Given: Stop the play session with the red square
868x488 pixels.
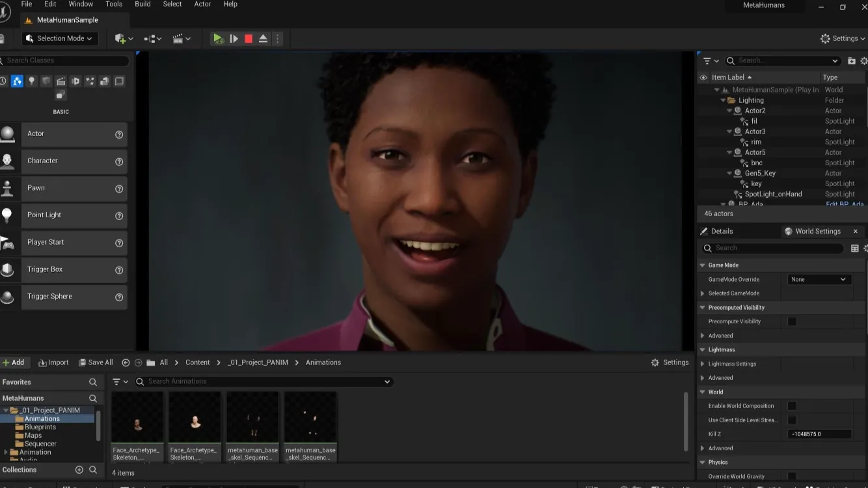Looking at the screenshot, I should click(x=249, y=39).
